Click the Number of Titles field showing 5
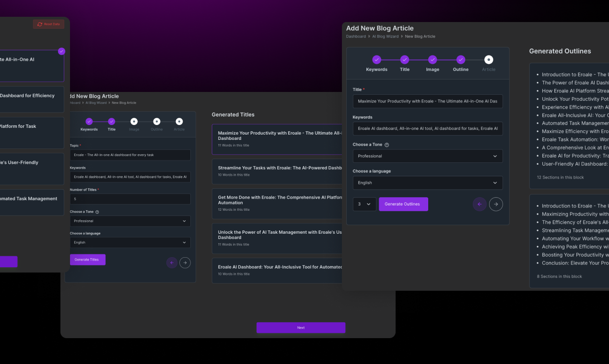Viewport: 609px width, 364px height. [x=130, y=199]
